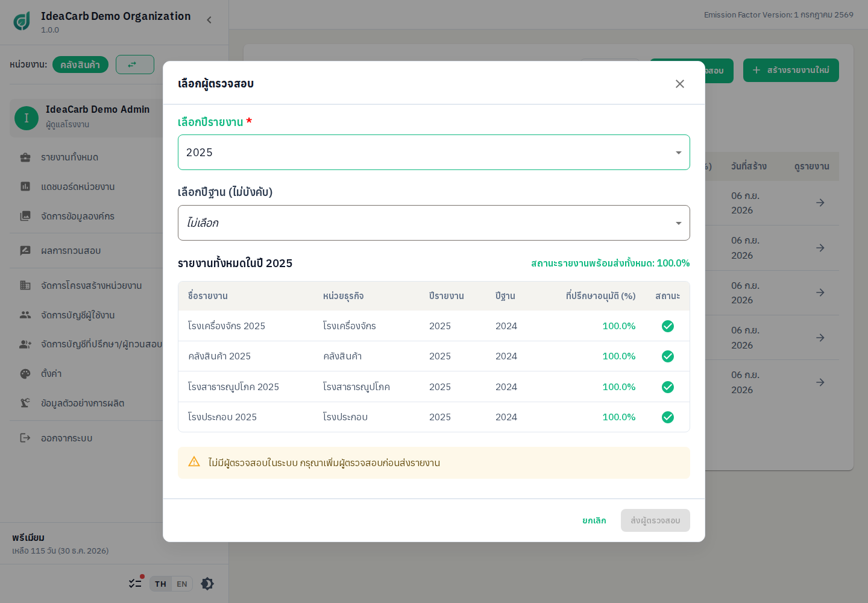This screenshot has height=603, width=868.
Task: Open the checklist tasks icon
Action: point(135,583)
